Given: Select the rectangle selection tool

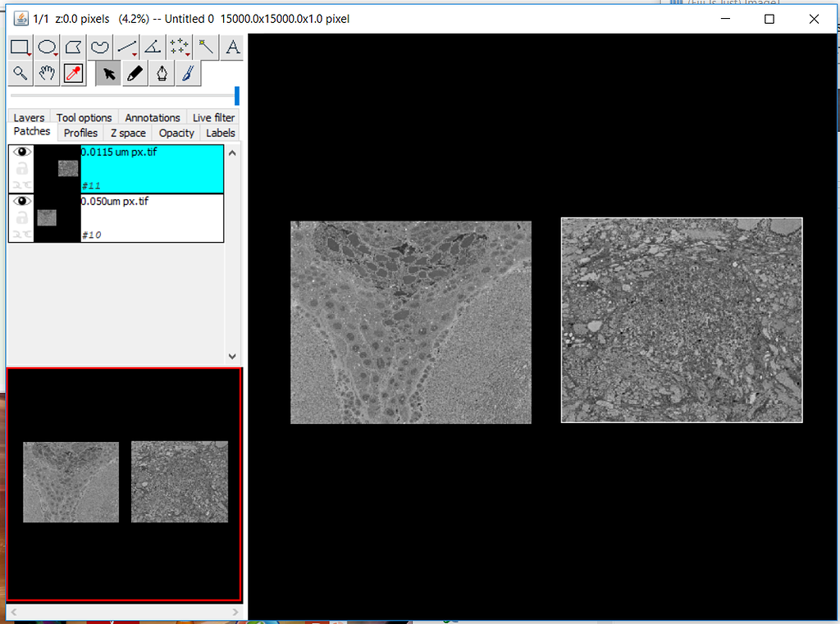Looking at the screenshot, I should [x=21, y=47].
